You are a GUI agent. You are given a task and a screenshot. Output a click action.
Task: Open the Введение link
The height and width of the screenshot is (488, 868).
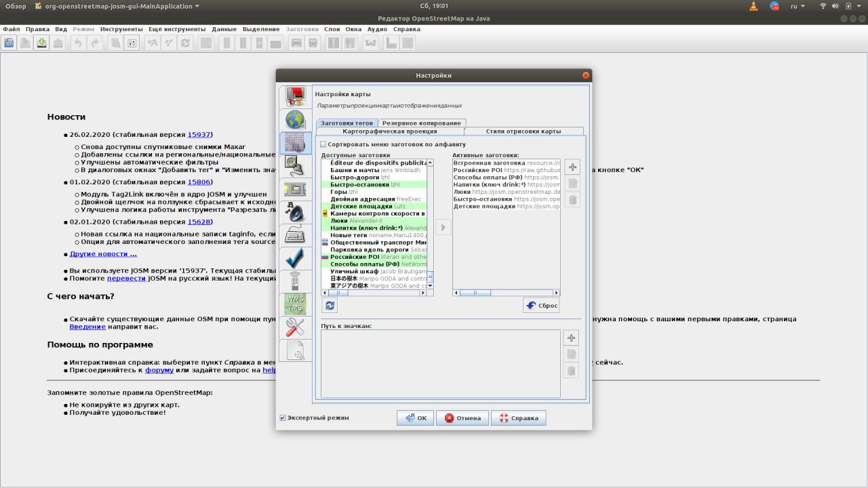tap(88, 327)
